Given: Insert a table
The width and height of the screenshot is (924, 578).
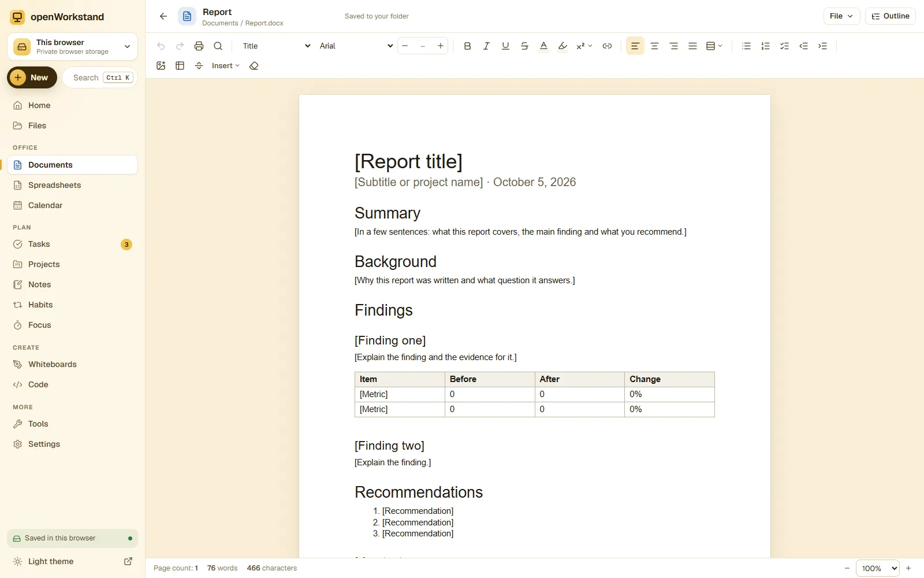Looking at the screenshot, I should point(180,66).
